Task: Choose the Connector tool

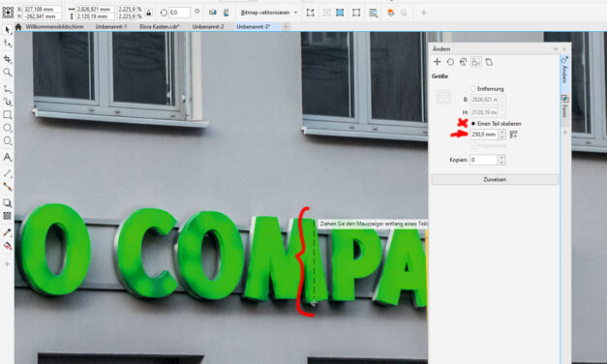Action: pos(8,187)
